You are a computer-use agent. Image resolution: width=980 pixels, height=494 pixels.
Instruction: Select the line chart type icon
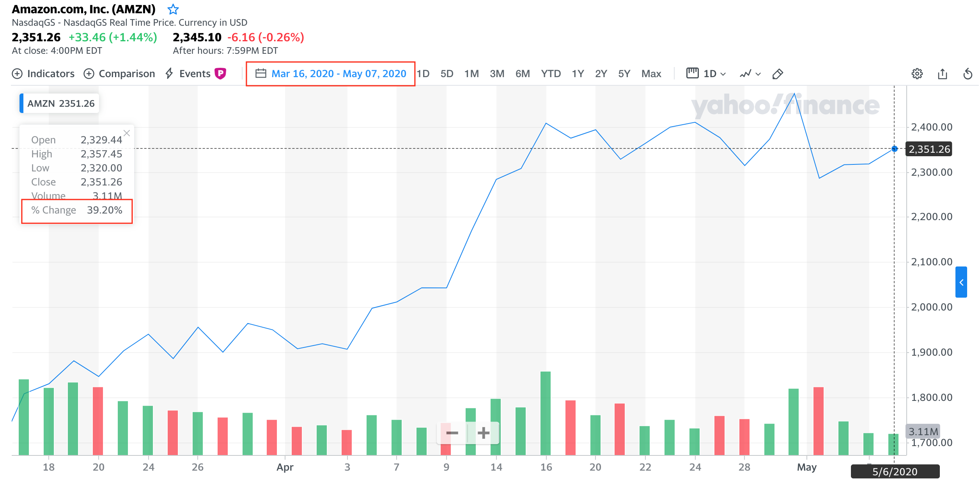coord(745,74)
